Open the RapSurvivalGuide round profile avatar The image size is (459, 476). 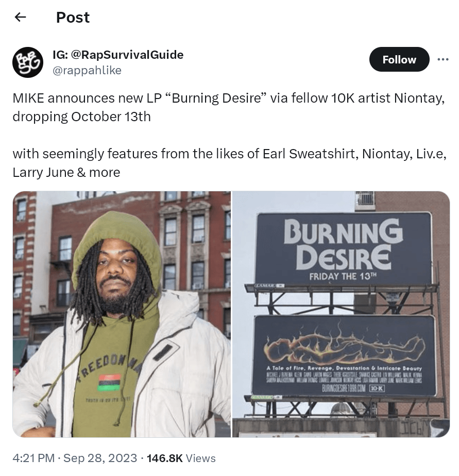[28, 62]
